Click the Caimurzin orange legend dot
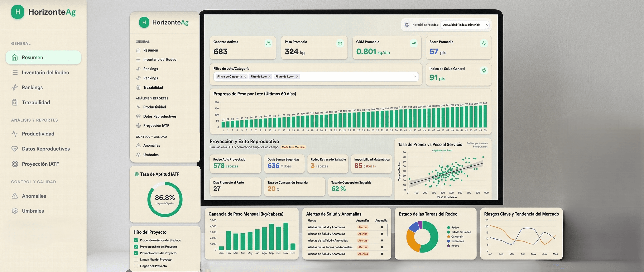 448,237
